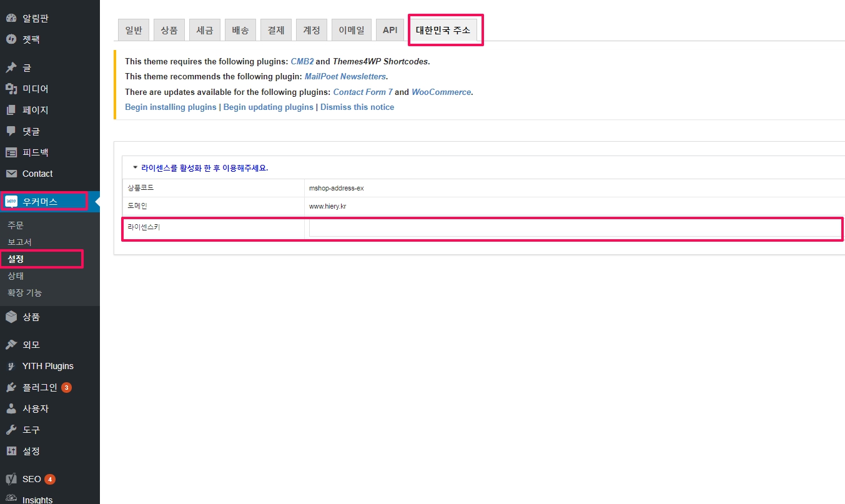Click the Jetpack icon beside 젯팩

(x=11, y=39)
